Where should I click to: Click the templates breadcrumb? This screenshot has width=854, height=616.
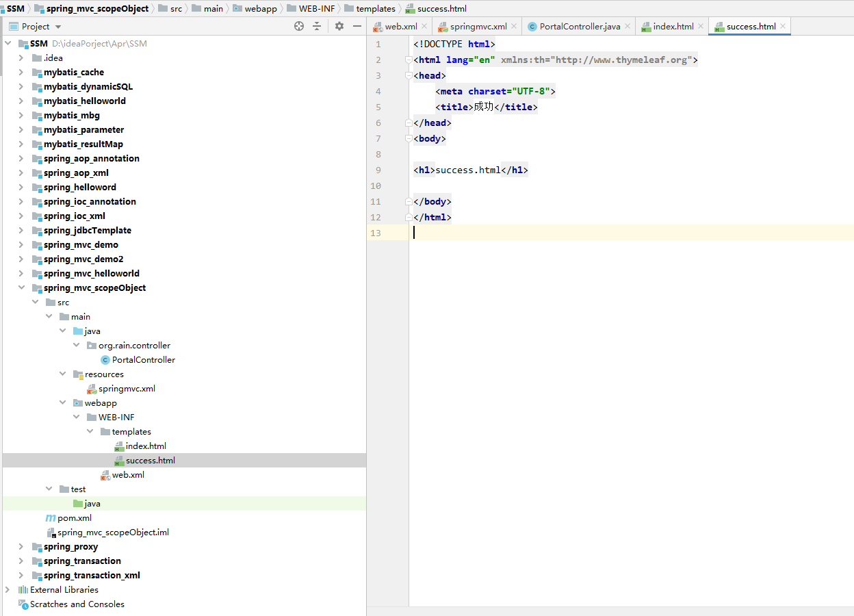coord(376,8)
